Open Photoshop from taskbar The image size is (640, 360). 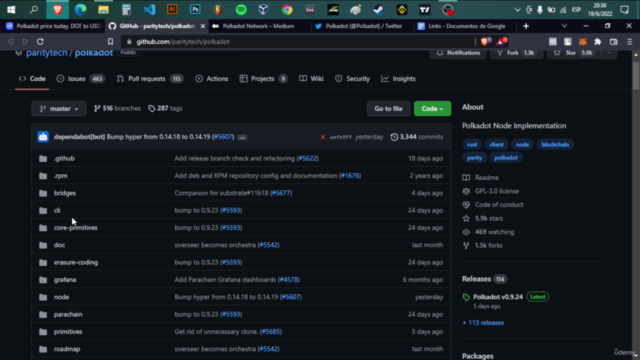pyautogui.click(x=195, y=9)
